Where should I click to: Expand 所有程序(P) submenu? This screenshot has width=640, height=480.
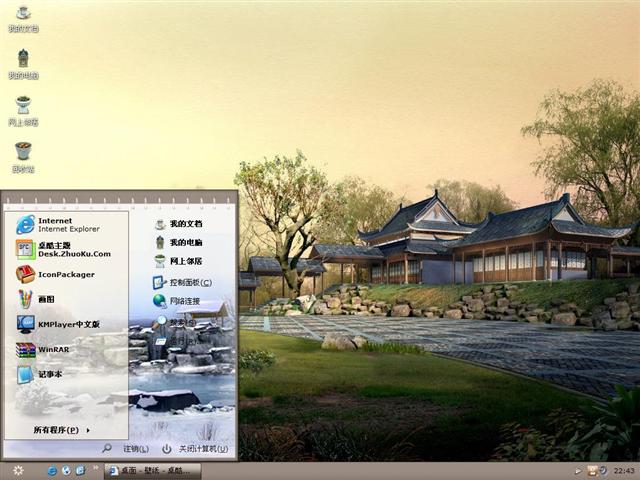[61, 430]
